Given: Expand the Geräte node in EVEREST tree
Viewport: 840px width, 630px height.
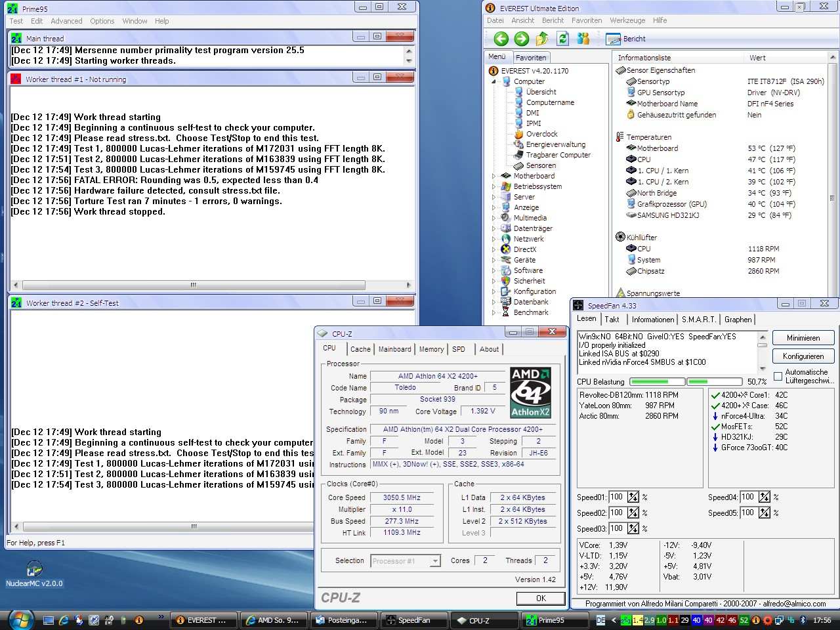Looking at the screenshot, I should [x=493, y=260].
